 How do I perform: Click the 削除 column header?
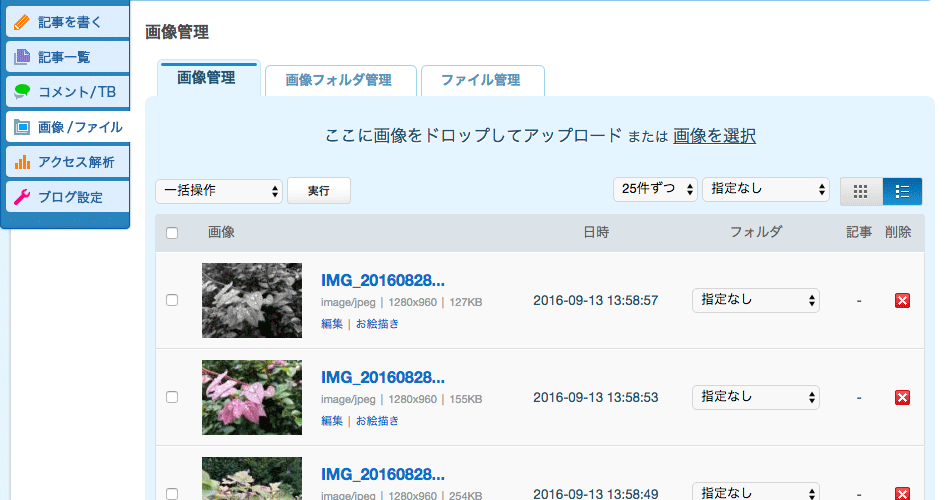tap(898, 232)
